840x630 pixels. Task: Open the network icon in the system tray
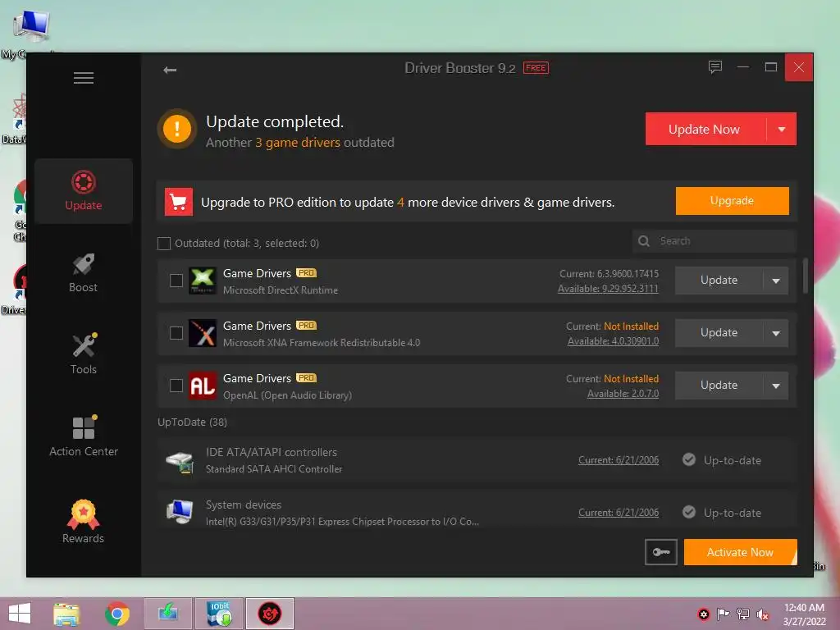(743, 614)
